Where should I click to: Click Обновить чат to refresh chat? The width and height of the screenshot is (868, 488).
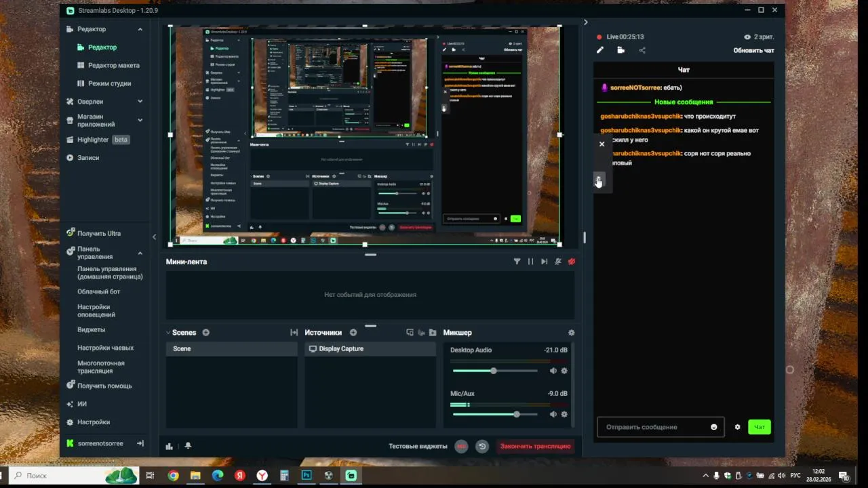click(753, 51)
